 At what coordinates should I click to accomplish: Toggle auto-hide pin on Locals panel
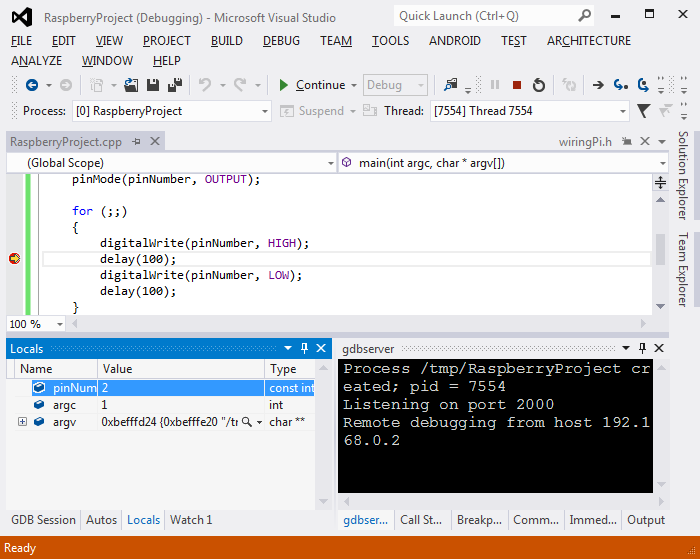[304, 348]
